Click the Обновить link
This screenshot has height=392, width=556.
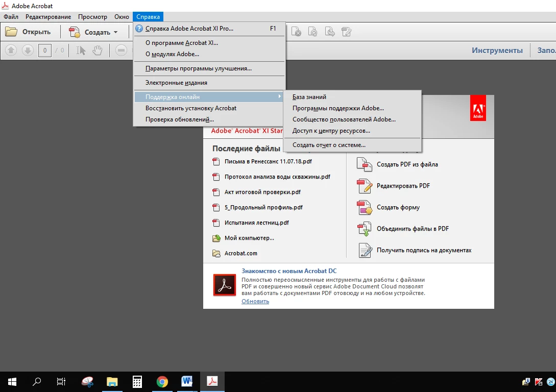click(255, 301)
